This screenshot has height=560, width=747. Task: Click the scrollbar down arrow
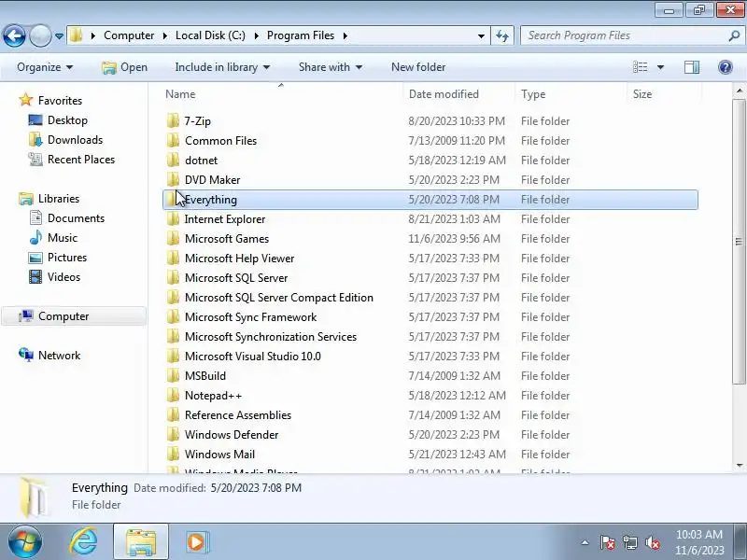739,465
